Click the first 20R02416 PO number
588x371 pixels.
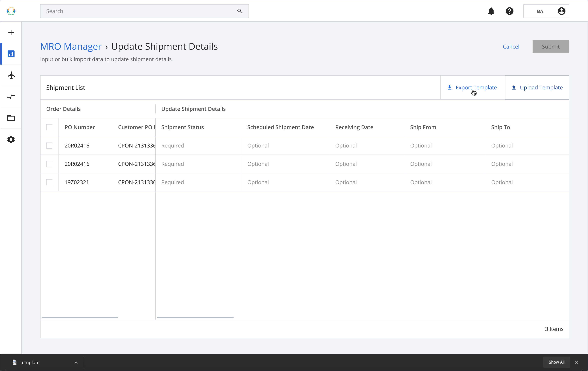click(x=77, y=145)
